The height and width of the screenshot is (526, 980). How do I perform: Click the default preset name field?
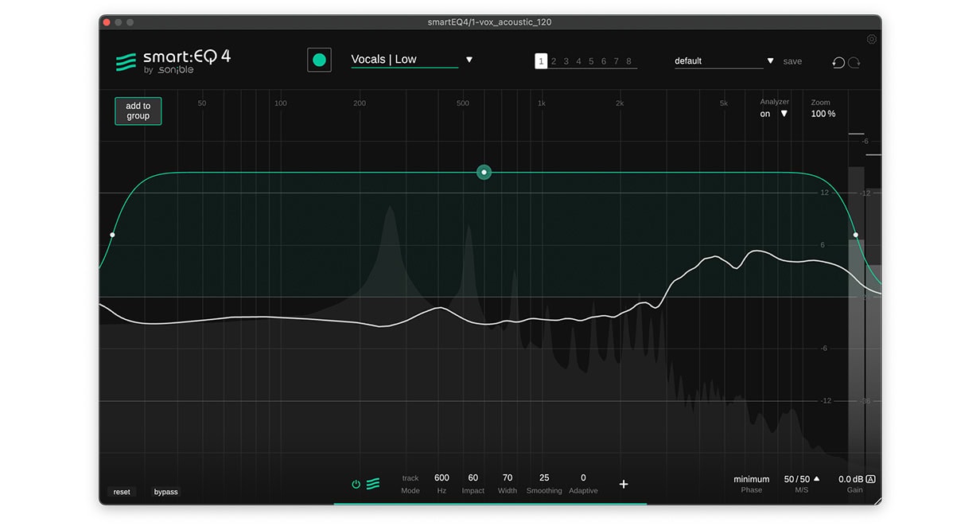(x=718, y=61)
